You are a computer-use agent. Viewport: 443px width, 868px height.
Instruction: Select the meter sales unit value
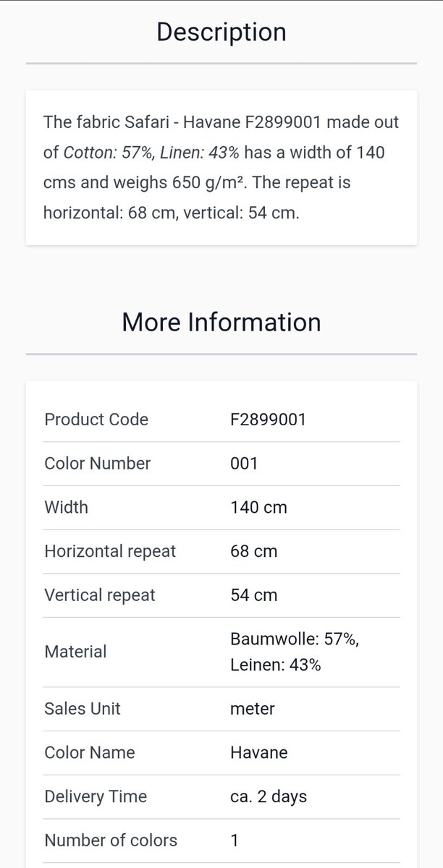click(x=252, y=709)
